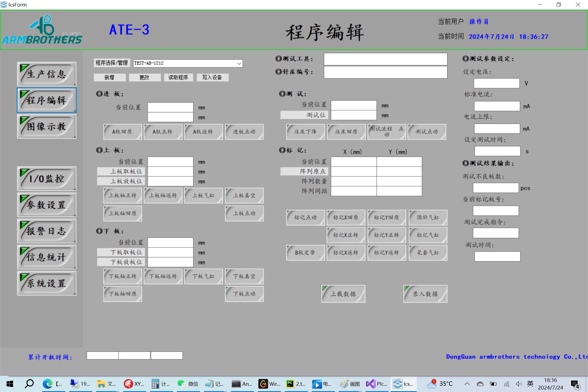The height and width of the screenshot is (392, 588).
Task: Click the 读取程序 button
Action: 178,77
